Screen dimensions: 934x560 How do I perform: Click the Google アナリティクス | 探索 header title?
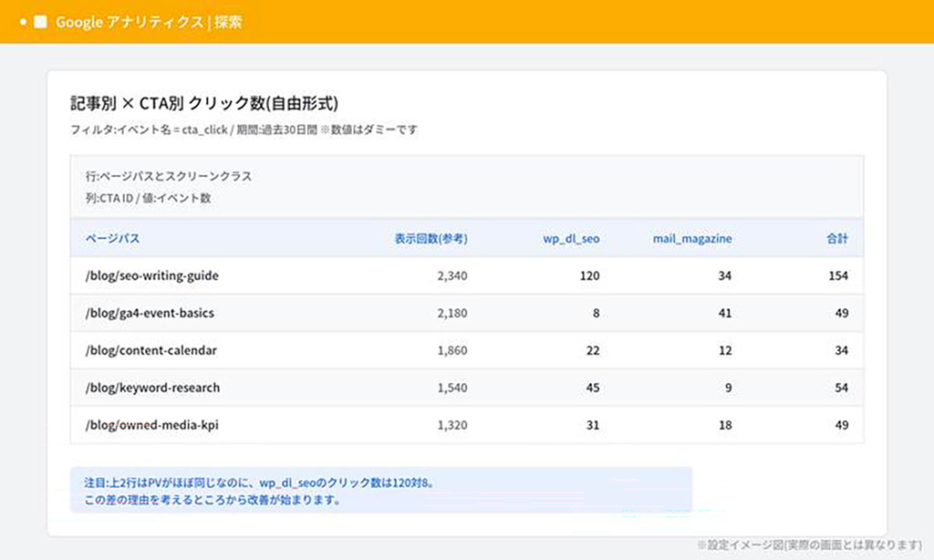click(x=149, y=22)
